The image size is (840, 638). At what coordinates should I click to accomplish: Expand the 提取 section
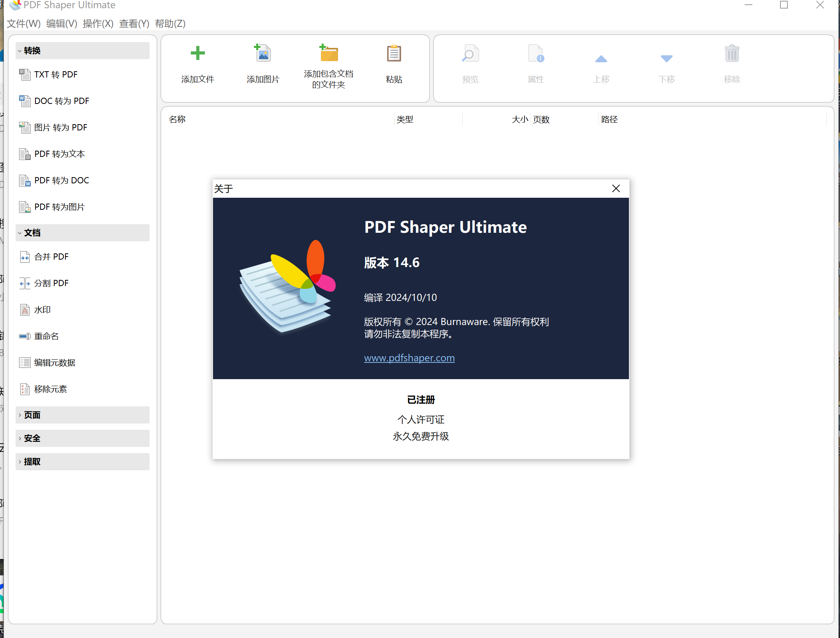[x=82, y=462]
